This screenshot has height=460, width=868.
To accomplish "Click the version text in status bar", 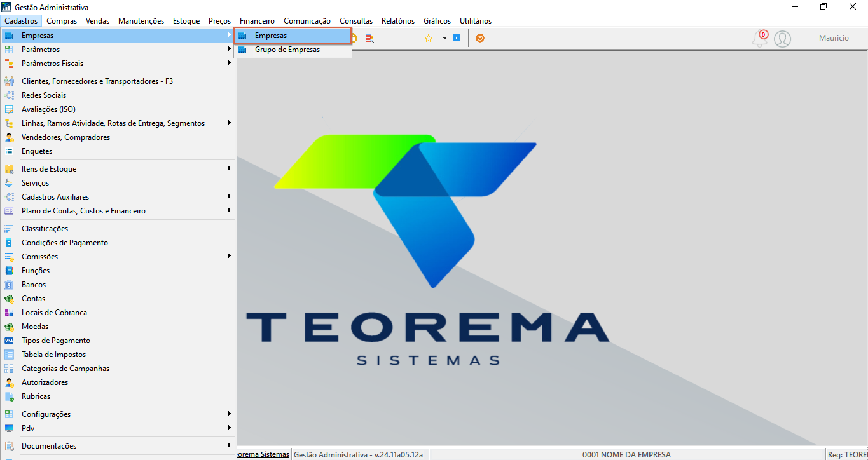I will 358,454.
